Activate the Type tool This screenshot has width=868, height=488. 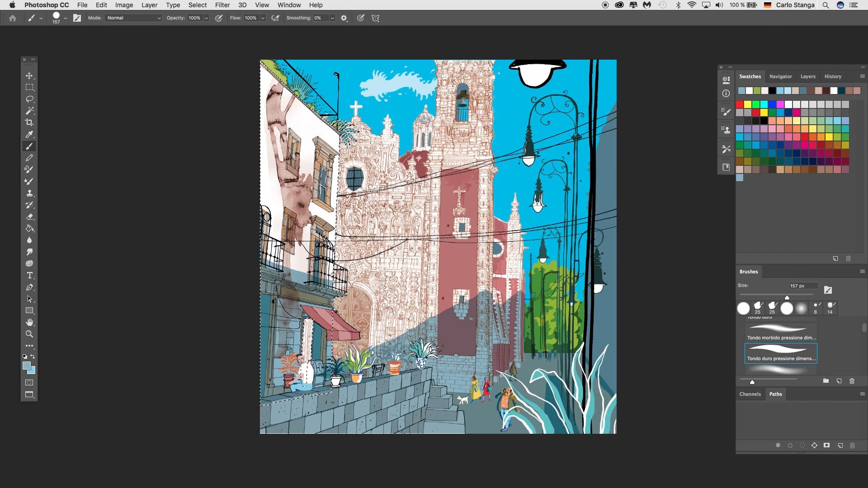tap(29, 275)
